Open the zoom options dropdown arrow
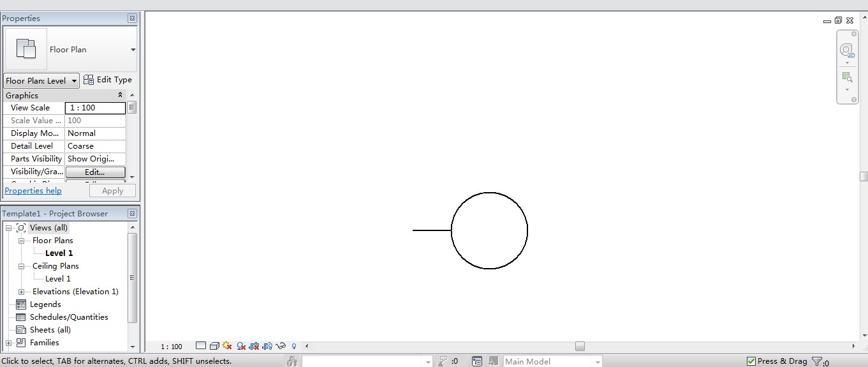Image resolution: width=868 pixels, height=367 pixels. (847, 89)
